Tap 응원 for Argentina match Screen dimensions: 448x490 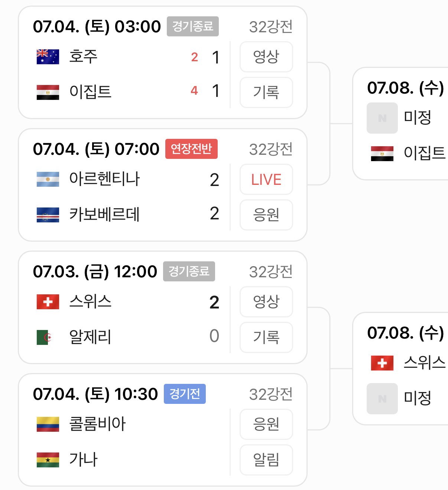(266, 215)
